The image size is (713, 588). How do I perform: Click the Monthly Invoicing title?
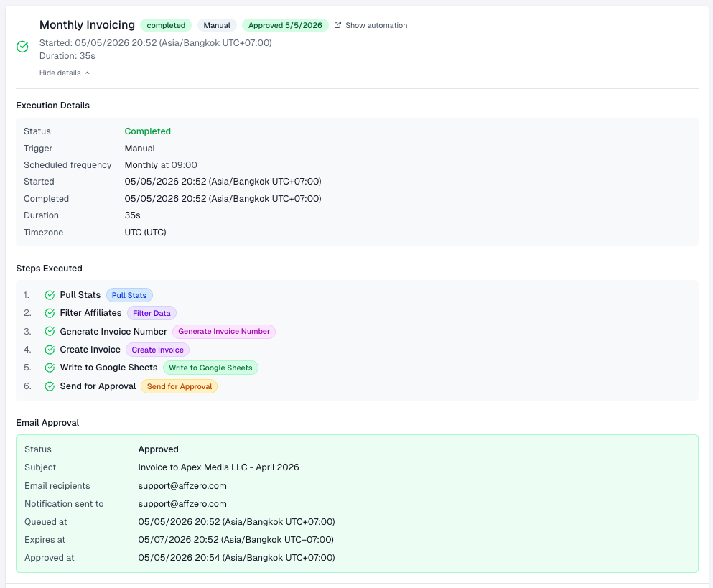pyautogui.click(x=87, y=24)
